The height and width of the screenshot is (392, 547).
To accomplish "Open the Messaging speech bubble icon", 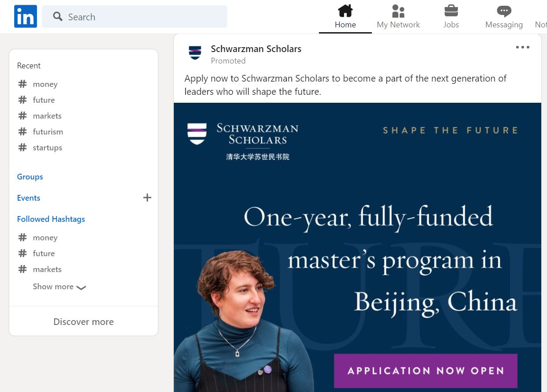I will point(503,11).
